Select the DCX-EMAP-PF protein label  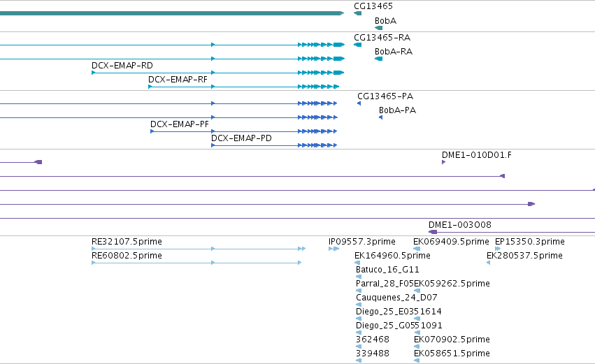pos(180,124)
